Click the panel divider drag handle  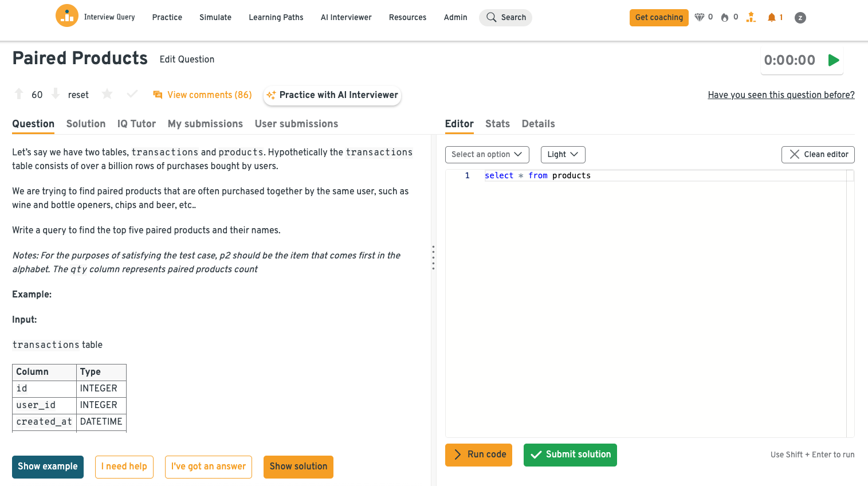point(433,258)
